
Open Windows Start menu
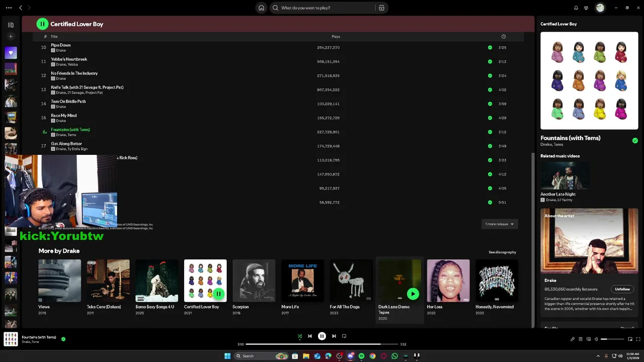click(x=227, y=356)
